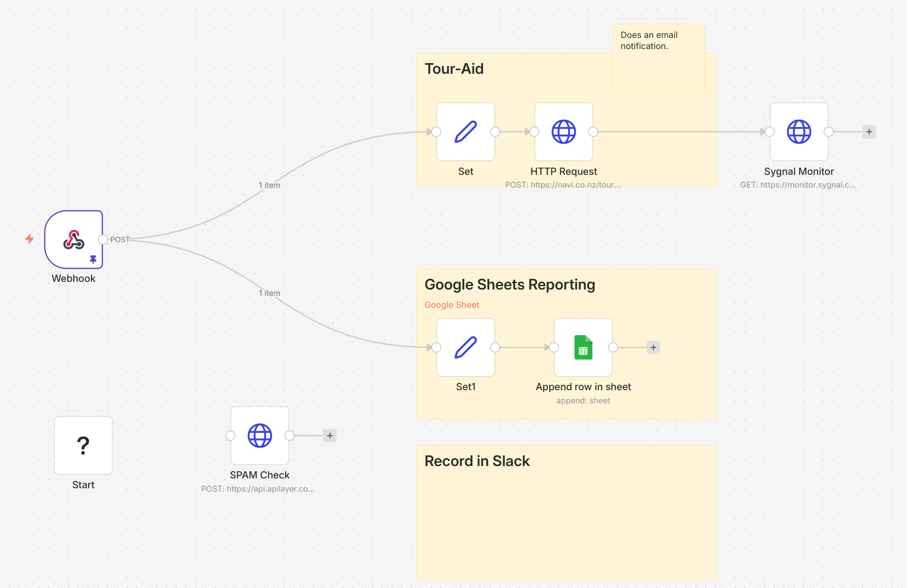The width and height of the screenshot is (907, 588).
Task: Open the Set1 edit node
Action: [x=465, y=347]
